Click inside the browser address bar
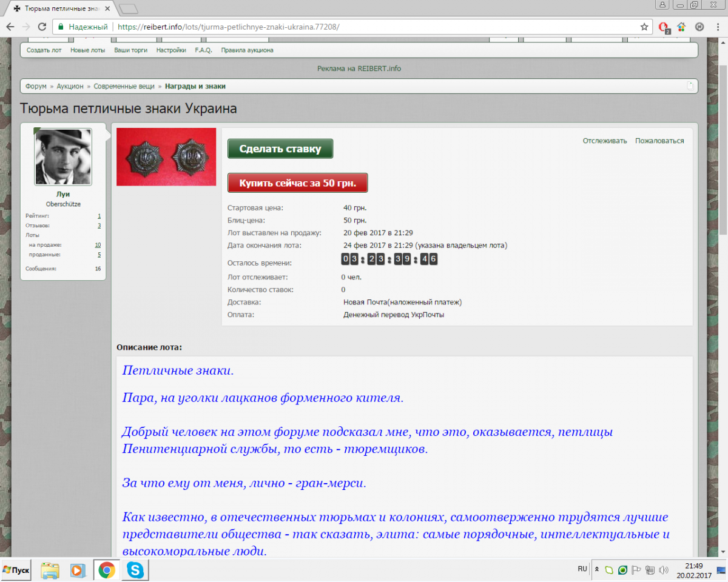Screen dimensions: 728x582 point(364,27)
